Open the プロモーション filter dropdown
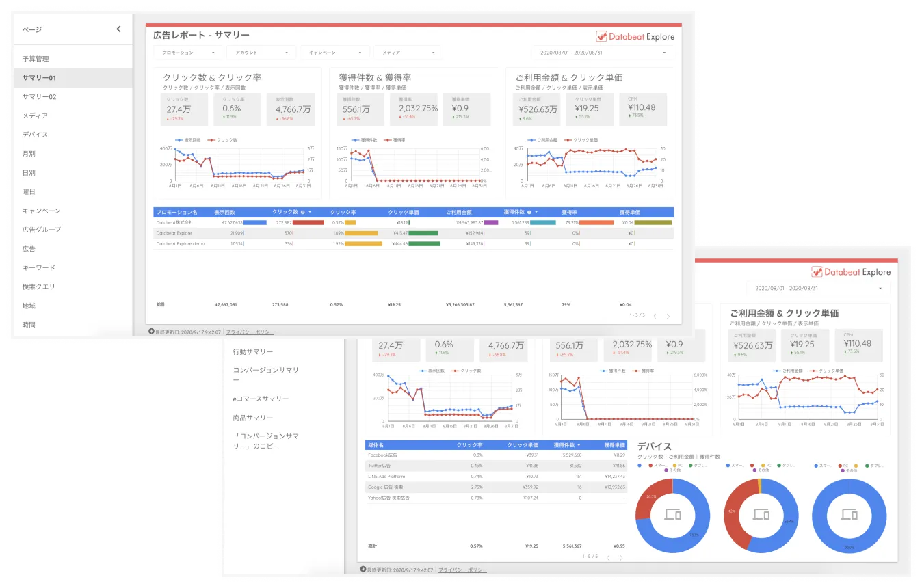This screenshot has height=588, width=922. pos(185,53)
